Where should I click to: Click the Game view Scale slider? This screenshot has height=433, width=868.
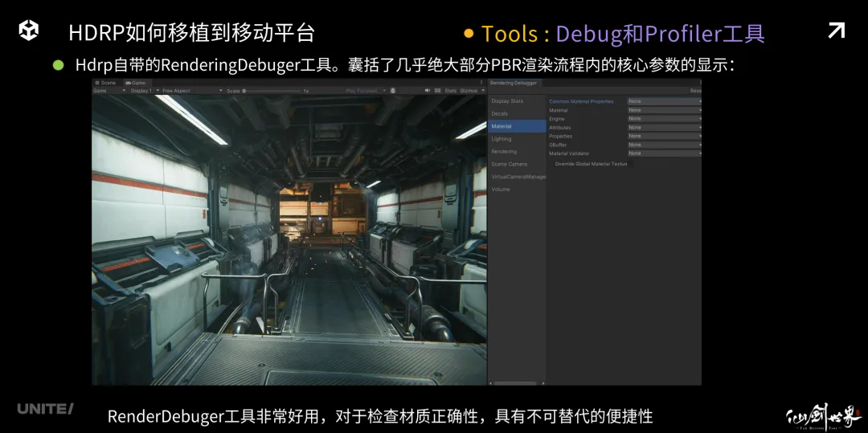(272, 90)
